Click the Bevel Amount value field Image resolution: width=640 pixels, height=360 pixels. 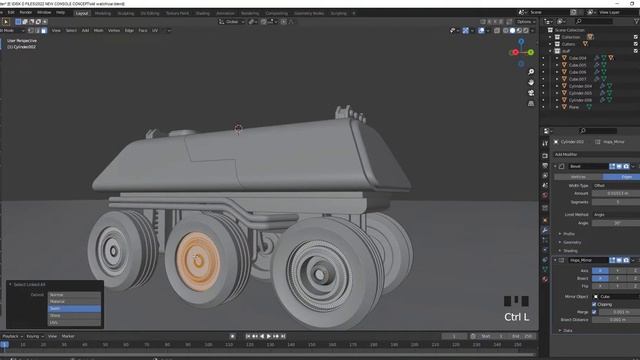pos(616,194)
